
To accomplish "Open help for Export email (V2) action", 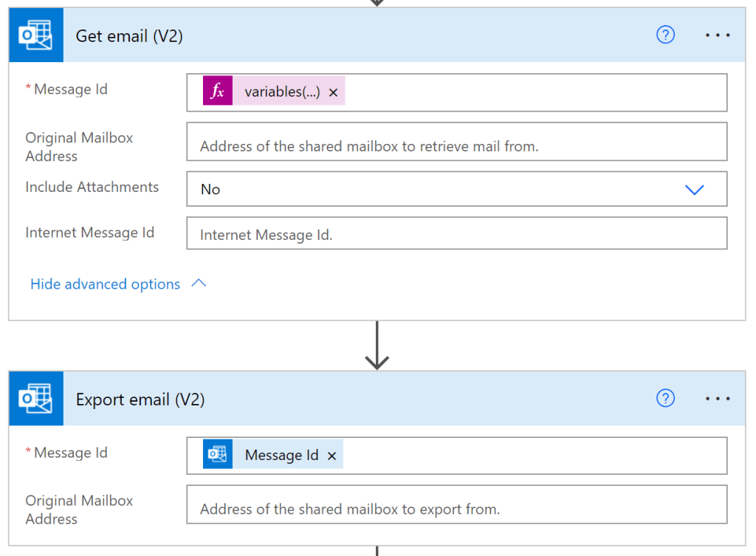I will pos(665,399).
